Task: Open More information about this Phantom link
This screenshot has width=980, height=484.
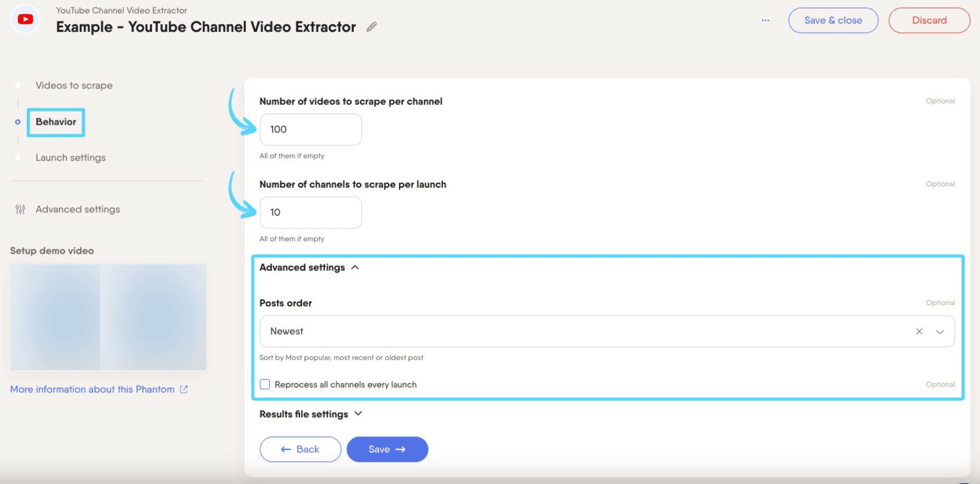Action: coord(92,389)
